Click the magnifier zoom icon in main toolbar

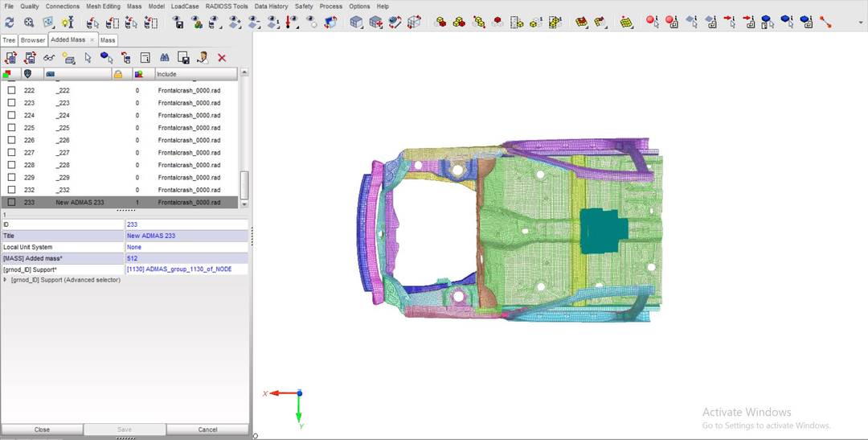pyautogui.click(x=29, y=23)
